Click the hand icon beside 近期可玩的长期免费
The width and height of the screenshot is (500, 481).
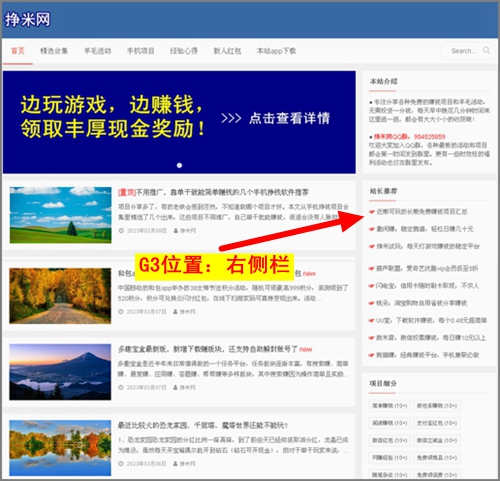[x=372, y=212]
